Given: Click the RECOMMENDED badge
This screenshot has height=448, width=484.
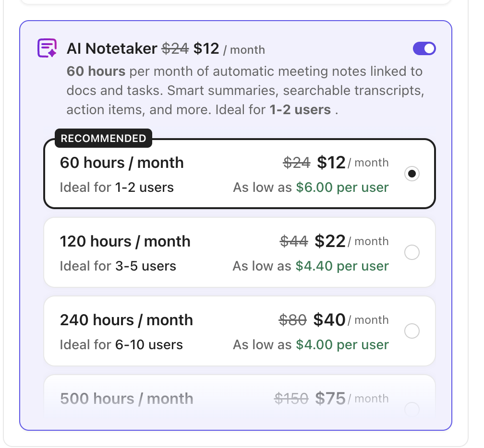Looking at the screenshot, I should click(103, 138).
